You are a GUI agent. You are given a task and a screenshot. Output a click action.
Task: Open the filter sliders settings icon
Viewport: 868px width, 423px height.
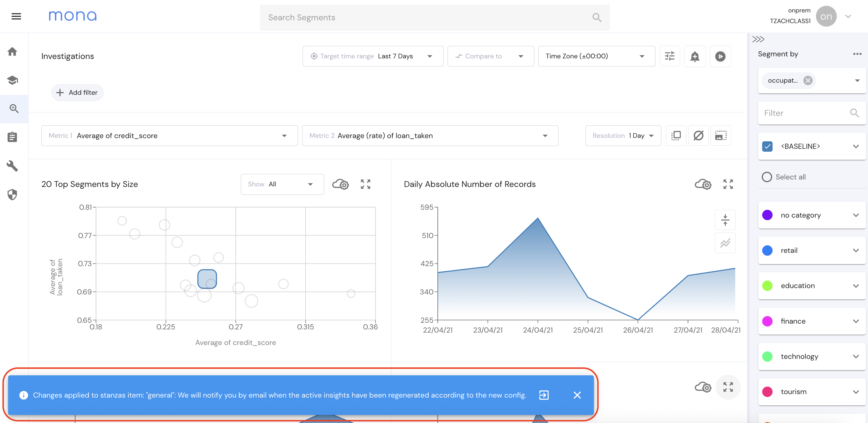click(x=670, y=56)
